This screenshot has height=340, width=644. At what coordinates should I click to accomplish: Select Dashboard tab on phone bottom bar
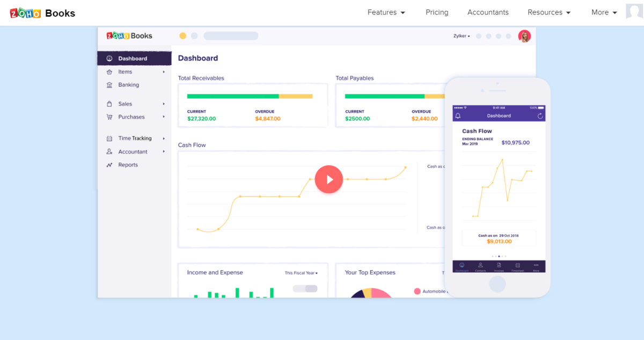pos(462,267)
